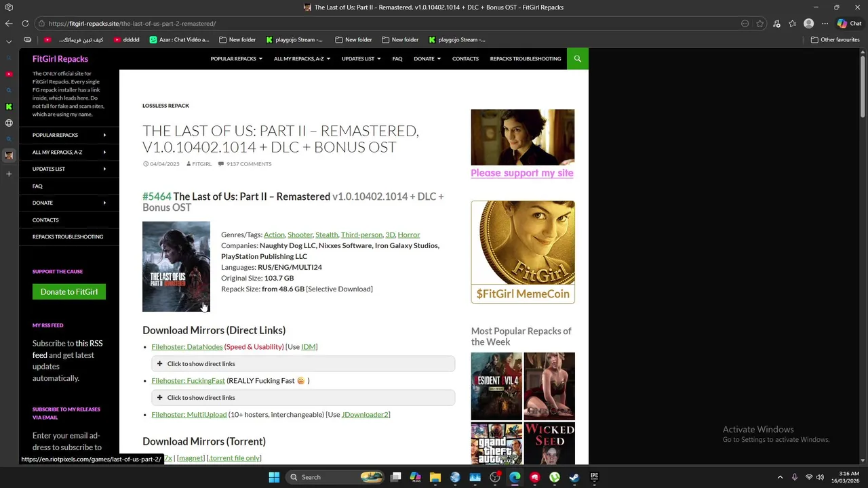Open the Task View taskbar icon
The width and height of the screenshot is (868, 488).
click(x=395, y=477)
